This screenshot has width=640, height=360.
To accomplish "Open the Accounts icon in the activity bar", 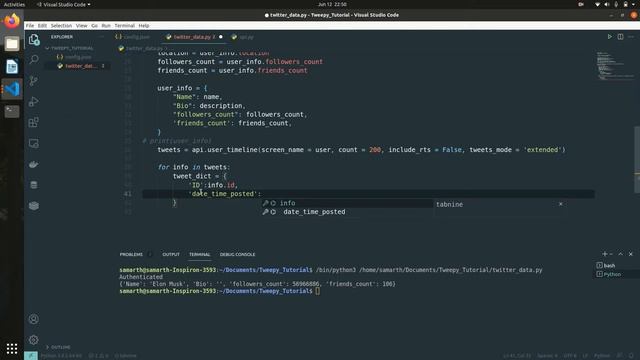I will tap(34, 319).
